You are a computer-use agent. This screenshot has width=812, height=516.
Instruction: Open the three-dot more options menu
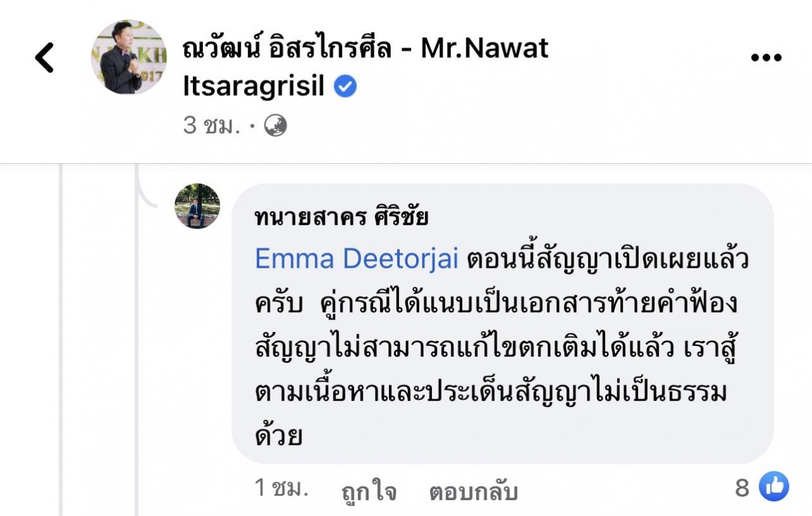pyautogui.click(x=766, y=58)
